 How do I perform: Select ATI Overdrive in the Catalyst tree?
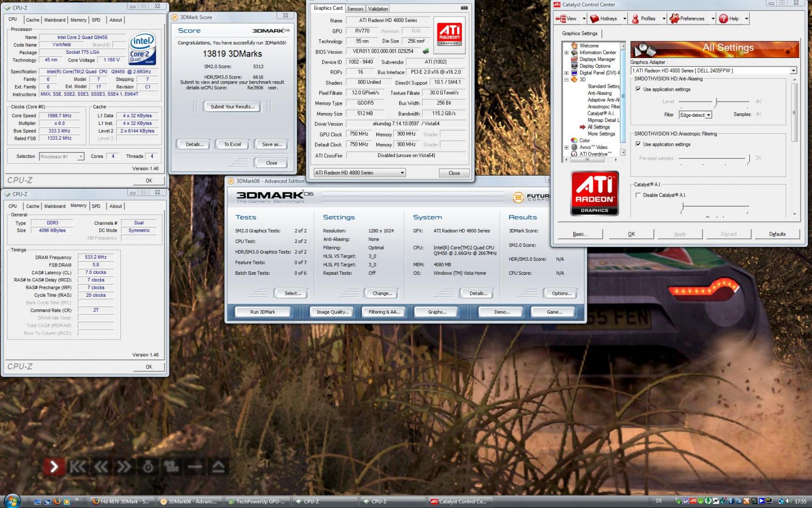pos(595,154)
